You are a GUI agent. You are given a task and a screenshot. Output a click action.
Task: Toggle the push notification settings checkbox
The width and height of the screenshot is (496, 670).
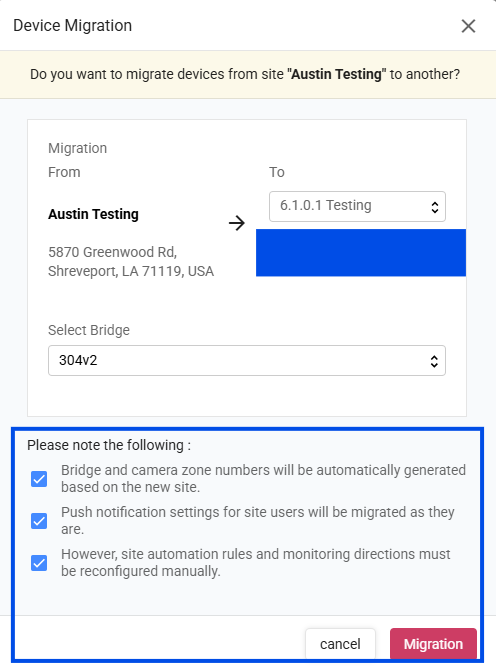(x=39, y=521)
